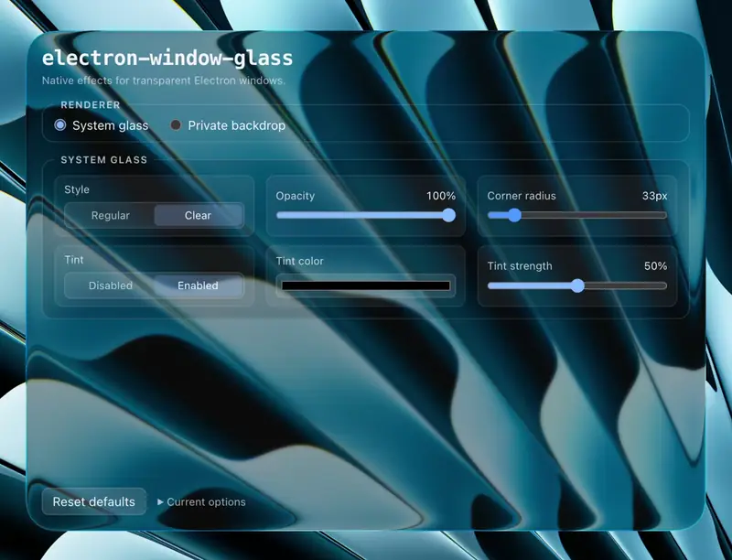Select the System glass renderer radio
The image size is (732, 560).
click(59, 125)
